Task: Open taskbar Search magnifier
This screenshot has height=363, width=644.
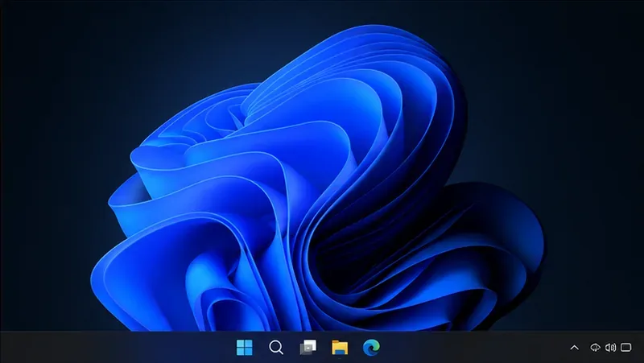Action: (x=276, y=348)
